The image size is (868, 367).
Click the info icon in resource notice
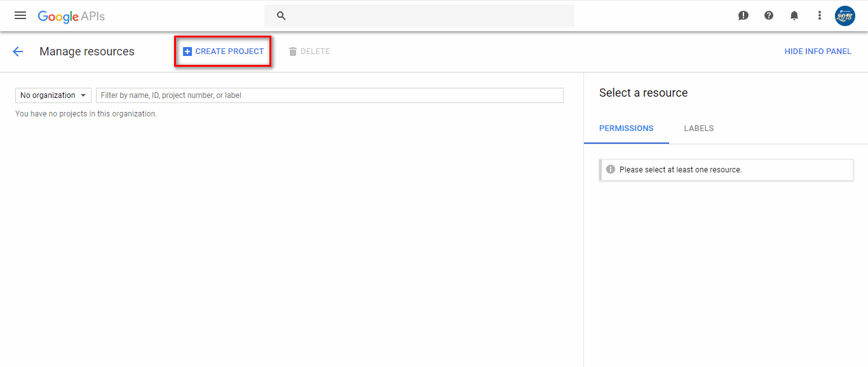point(611,170)
